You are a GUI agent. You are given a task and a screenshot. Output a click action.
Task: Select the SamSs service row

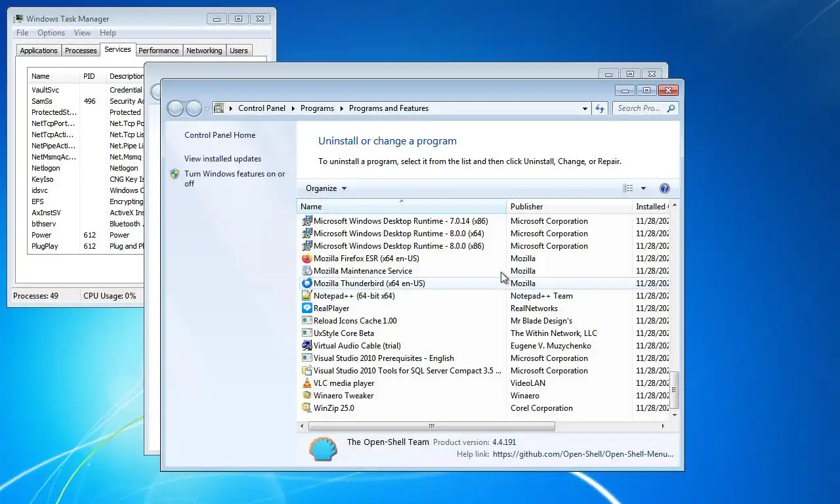coord(85,101)
